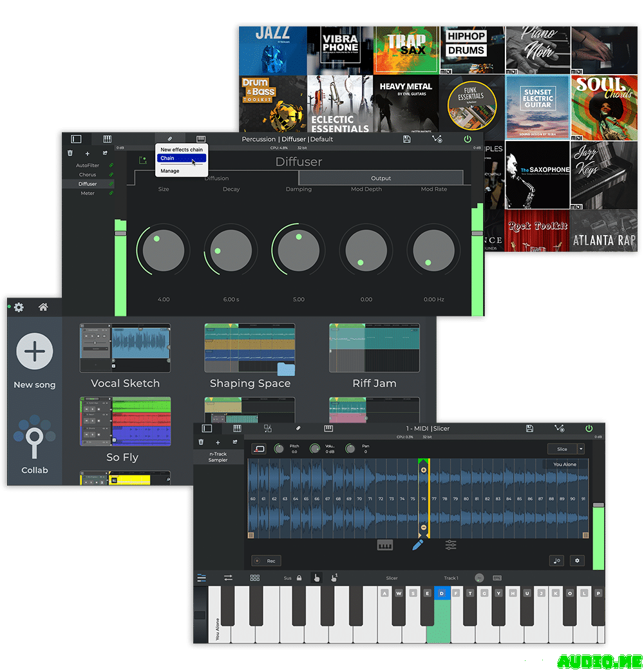The height and width of the screenshot is (670, 644).
Task: Open the Riff Jam song thumbnail
Action: click(374, 347)
